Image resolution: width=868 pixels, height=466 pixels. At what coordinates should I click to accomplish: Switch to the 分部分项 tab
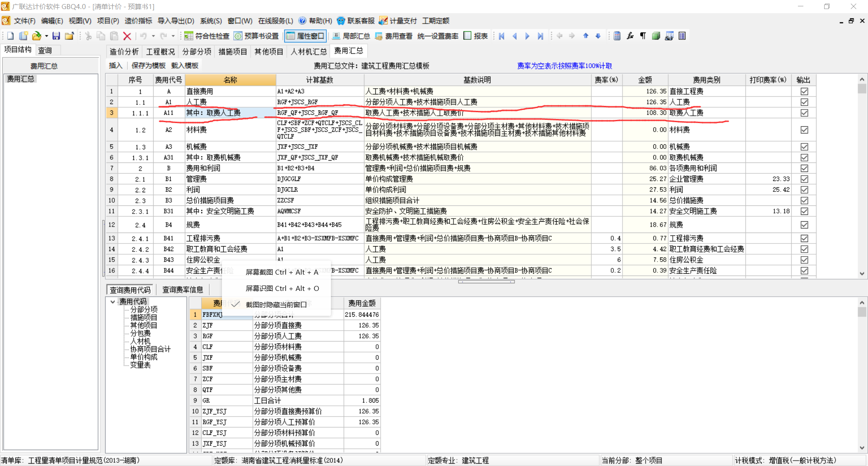click(197, 52)
